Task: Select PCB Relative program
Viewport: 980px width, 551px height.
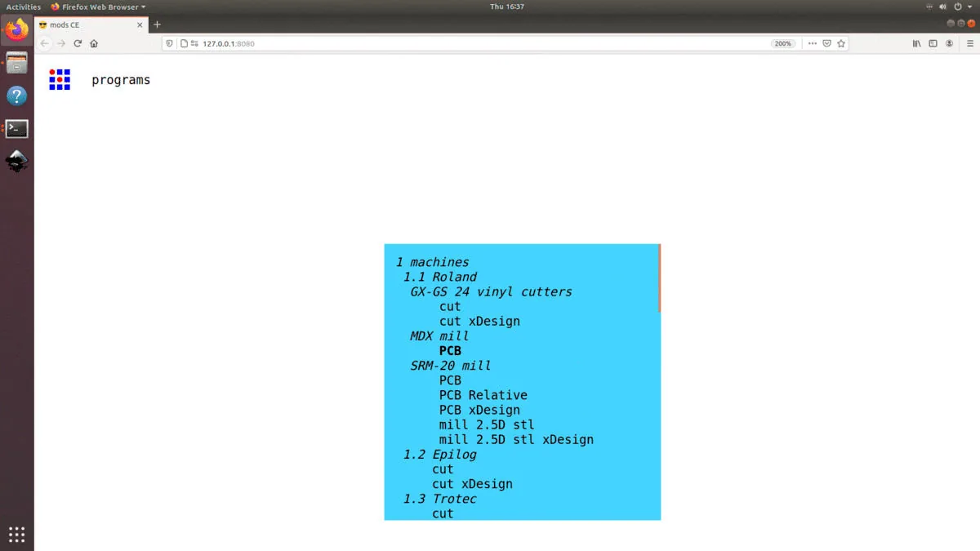Action: click(483, 395)
